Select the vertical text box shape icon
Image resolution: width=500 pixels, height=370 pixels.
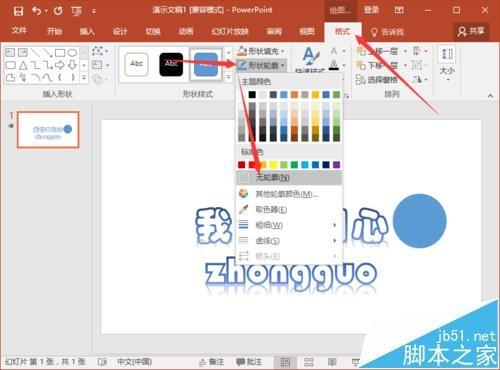pyautogui.click(x=23, y=52)
